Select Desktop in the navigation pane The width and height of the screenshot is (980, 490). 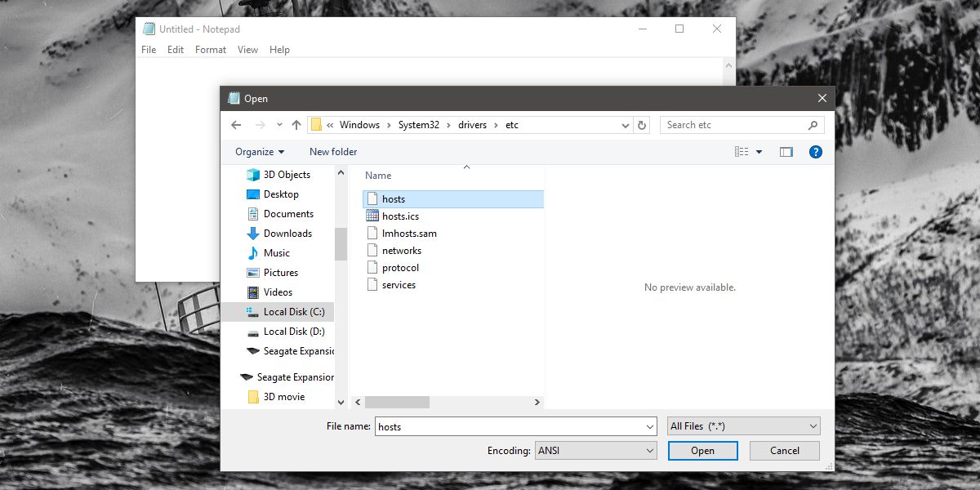coord(281,194)
